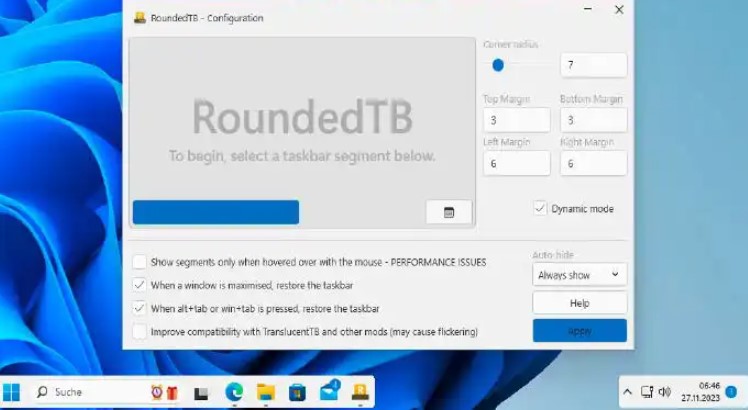The image size is (748, 410).
Task: Click 'To begin, select a taskbar segment below.' text
Action: point(302,156)
